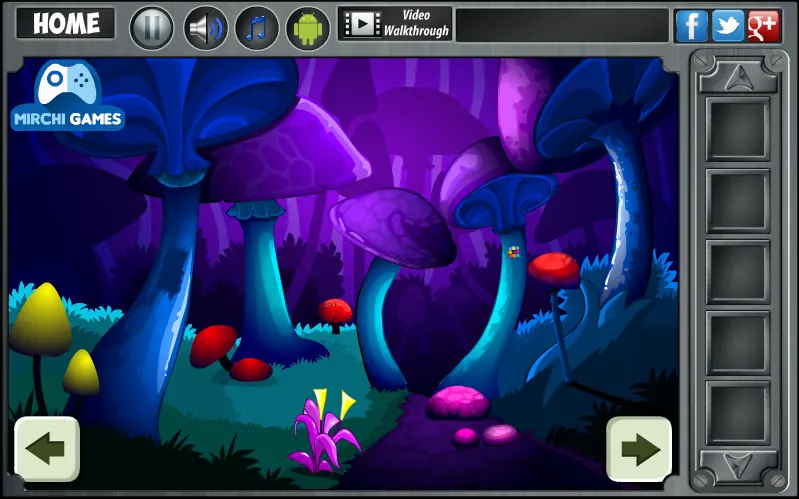Pause the game
Image resolution: width=799 pixels, height=499 pixels.
[x=151, y=28]
